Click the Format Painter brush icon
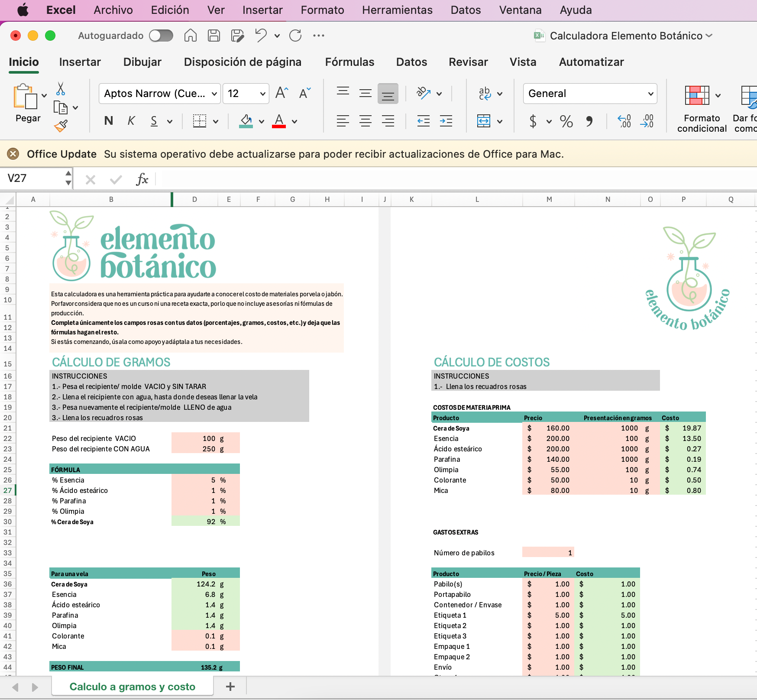This screenshot has height=700, width=757. pyautogui.click(x=61, y=126)
